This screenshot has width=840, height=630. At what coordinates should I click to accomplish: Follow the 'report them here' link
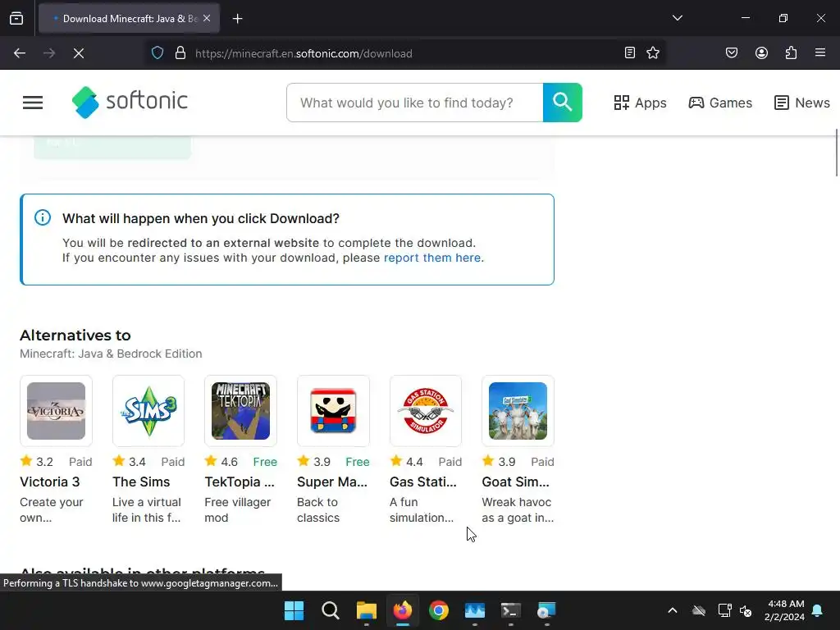(x=432, y=258)
